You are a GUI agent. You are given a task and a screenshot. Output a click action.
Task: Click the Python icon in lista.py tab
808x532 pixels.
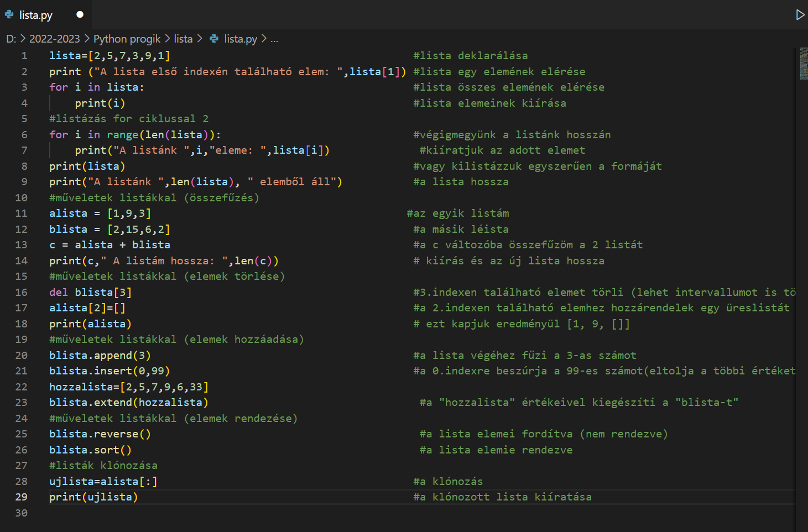pos(9,15)
